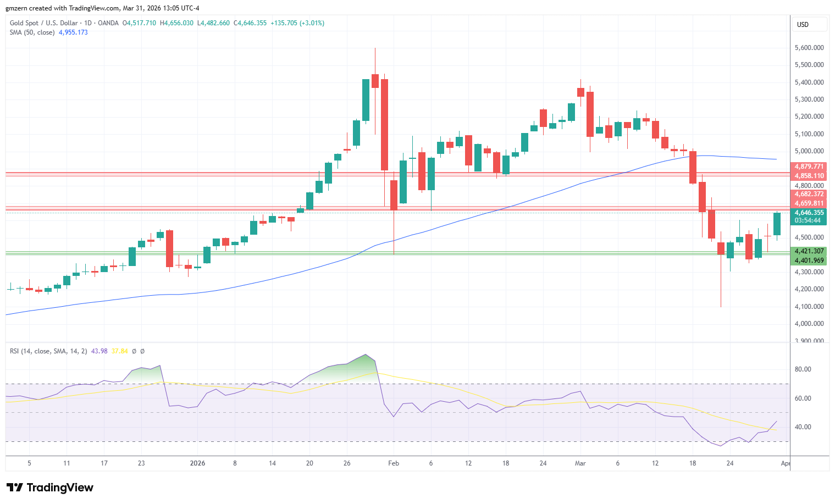This screenshot has width=835, height=504.
Task: Click the change value +135.705 (+3.01%)
Action: 297,23
